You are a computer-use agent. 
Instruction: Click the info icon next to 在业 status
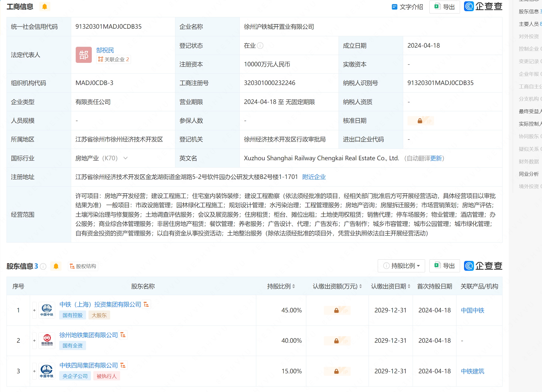260,45
